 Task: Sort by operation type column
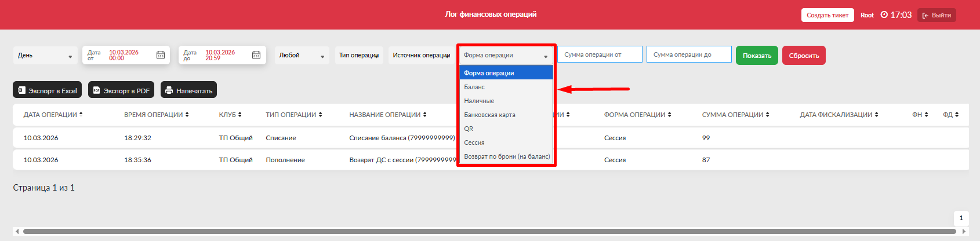click(293, 115)
